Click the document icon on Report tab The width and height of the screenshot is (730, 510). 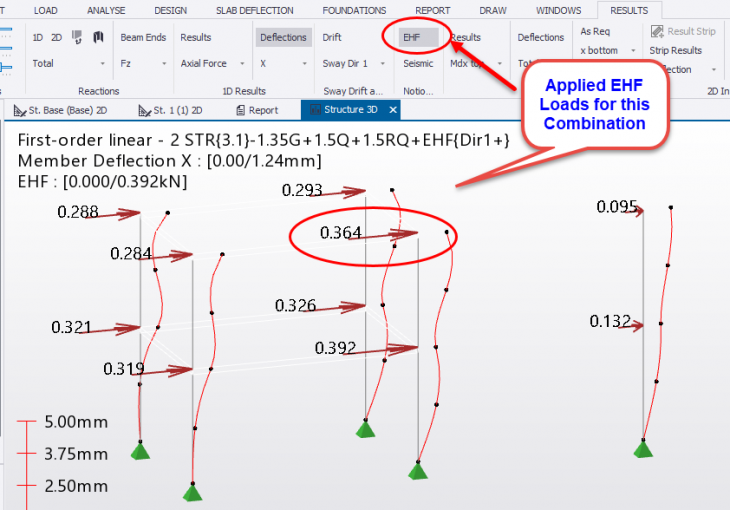(x=240, y=110)
